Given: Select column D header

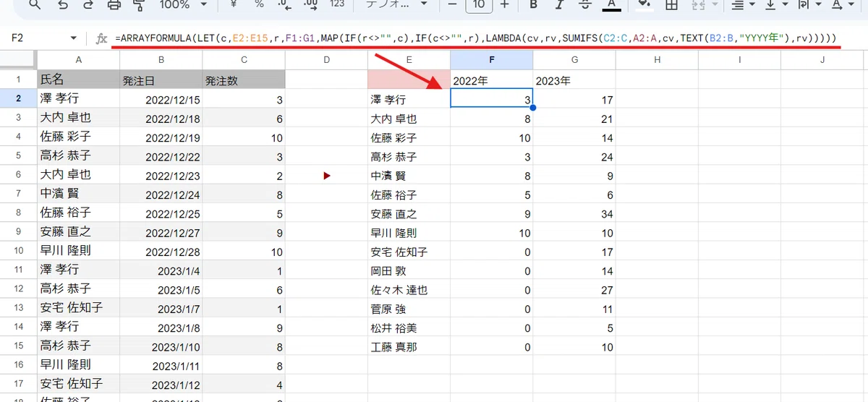Looking at the screenshot, I should (x=326, y=60).
